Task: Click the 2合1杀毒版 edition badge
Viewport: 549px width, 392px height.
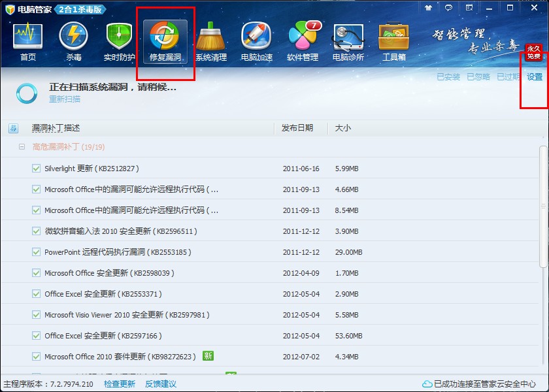Action: click(x=80, y=9)
